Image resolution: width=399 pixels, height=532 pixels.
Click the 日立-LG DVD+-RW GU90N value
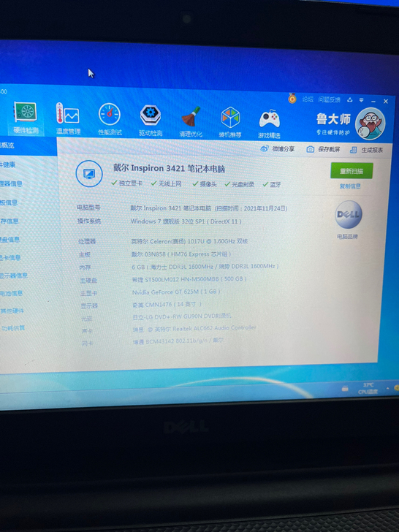(x=182, y=316)
